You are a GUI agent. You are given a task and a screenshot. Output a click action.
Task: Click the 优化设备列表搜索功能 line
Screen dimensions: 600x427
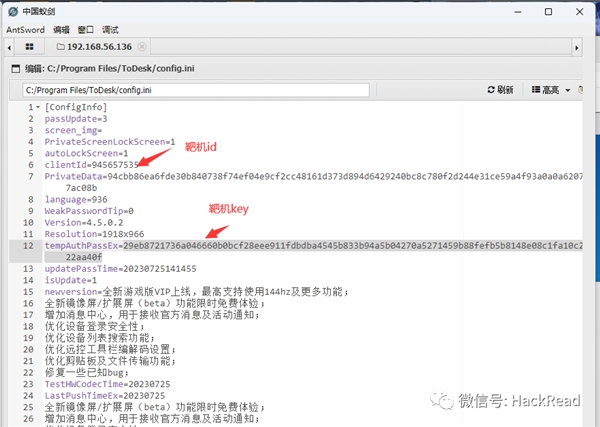click(x=99, y=338)
